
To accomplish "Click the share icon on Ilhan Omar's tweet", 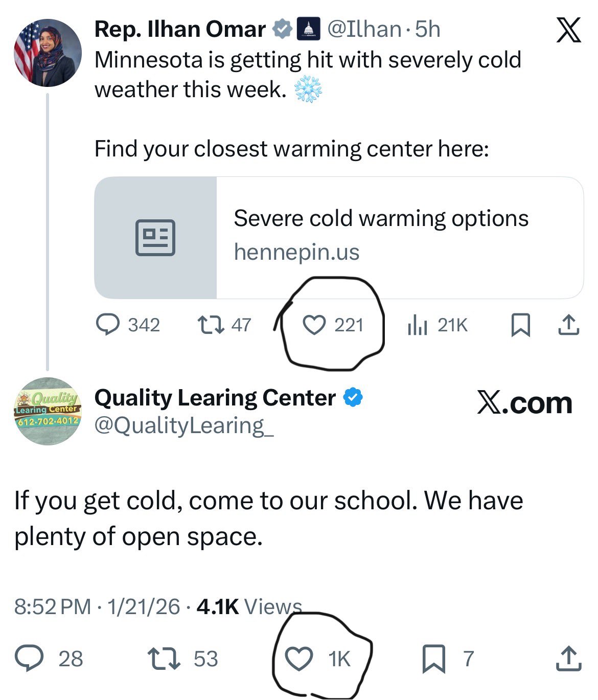I will coord(569,324).
